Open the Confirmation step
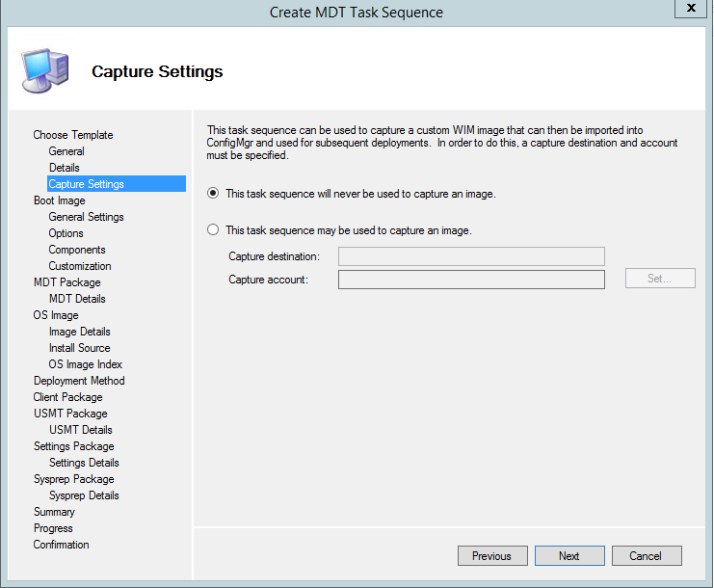Image resolution: width=714 pixels, height=588 pixels. 61,545
